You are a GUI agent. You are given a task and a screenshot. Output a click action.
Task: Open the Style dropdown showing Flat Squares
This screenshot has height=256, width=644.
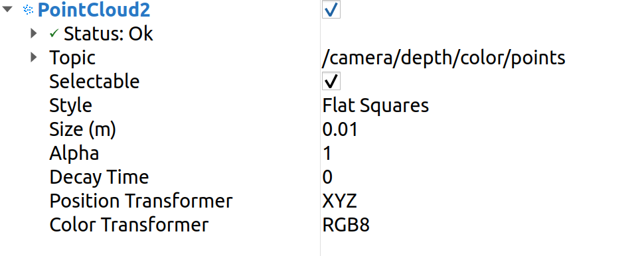tap(481, 105)
